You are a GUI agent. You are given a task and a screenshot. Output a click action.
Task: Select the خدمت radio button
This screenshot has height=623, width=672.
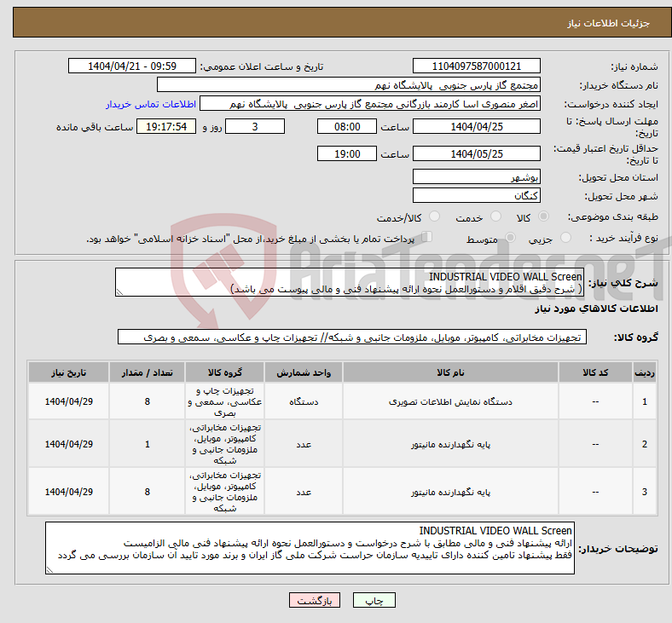coord(495,216)
